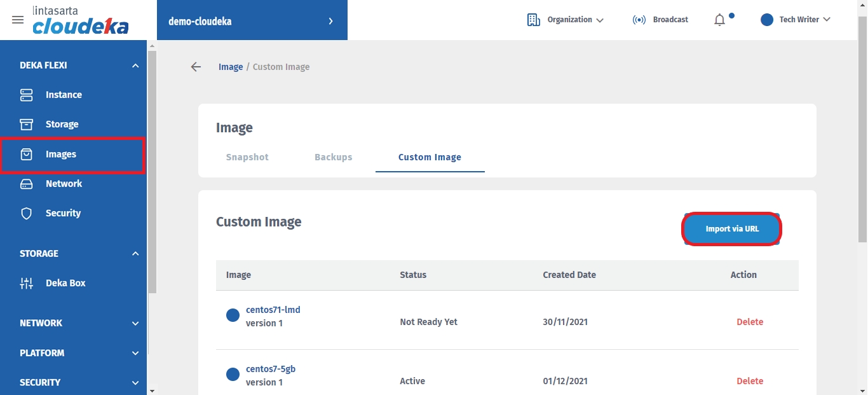Viewport: 868px width, 395px height.
Task: Switch to the Snapshot tab
Action: tap(247, 157)
